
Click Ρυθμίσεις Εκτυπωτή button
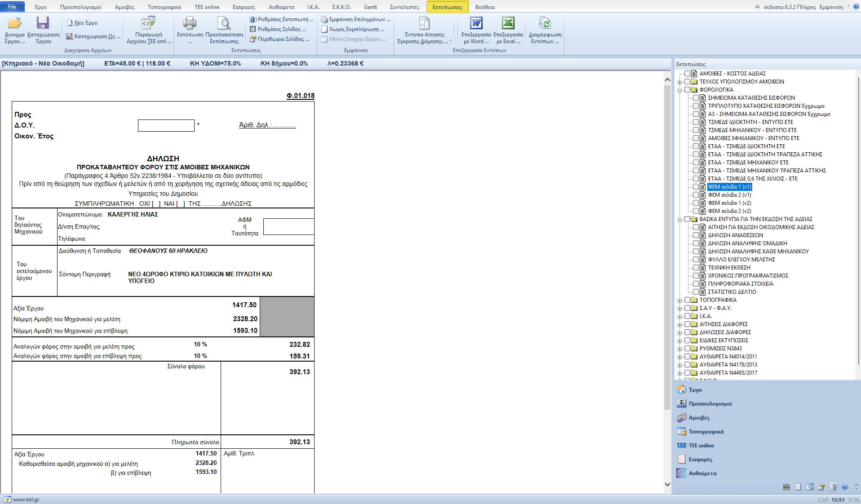[282, 19]
